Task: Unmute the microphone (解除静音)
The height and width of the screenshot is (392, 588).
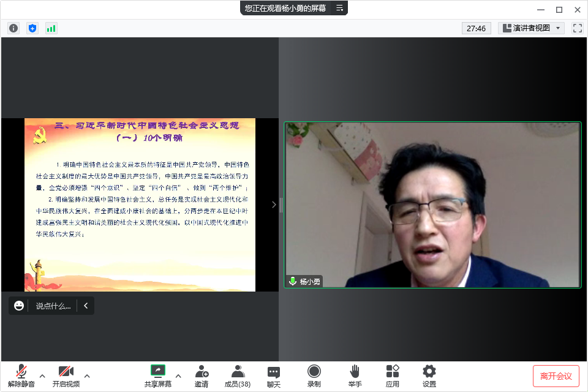Action: (x=21, y=375)
